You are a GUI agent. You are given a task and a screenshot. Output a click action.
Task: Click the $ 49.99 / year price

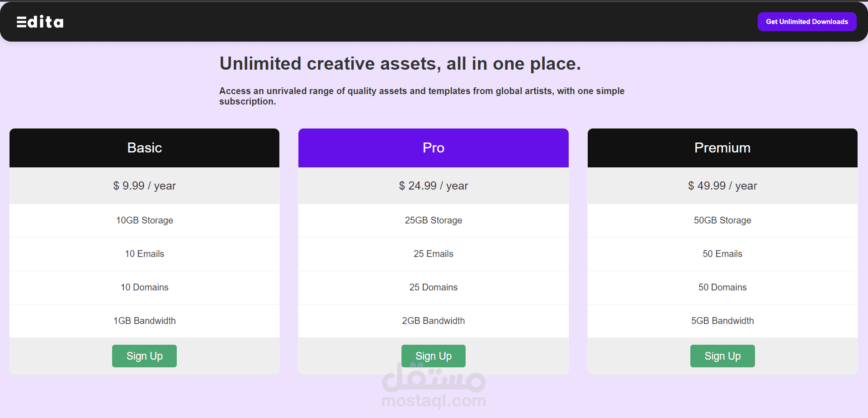[x=722, y=186]
